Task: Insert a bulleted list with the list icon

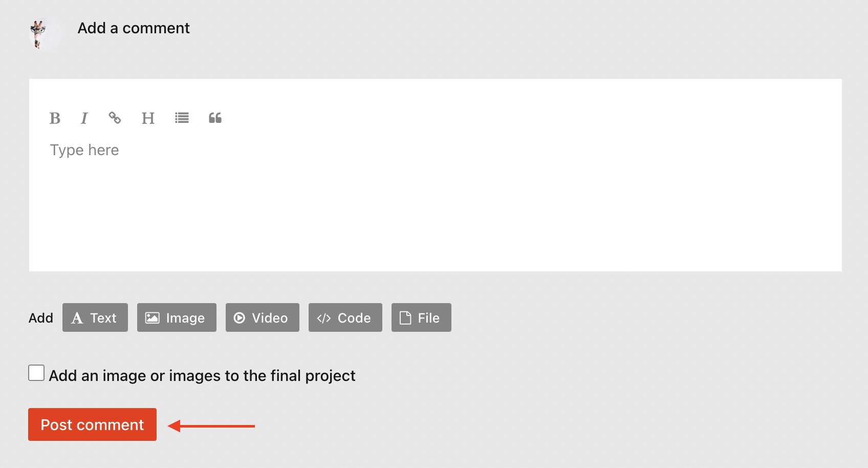Action: (182, 118)
